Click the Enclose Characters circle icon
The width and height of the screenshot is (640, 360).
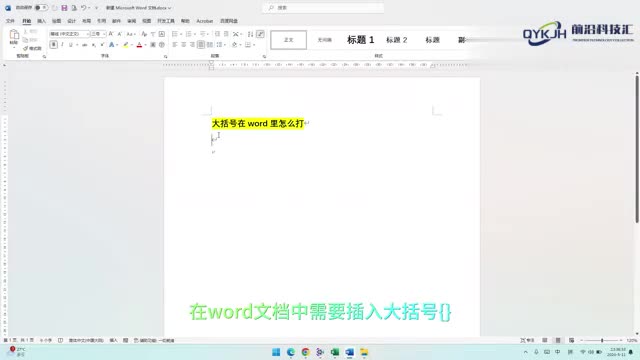click(162, 44)
